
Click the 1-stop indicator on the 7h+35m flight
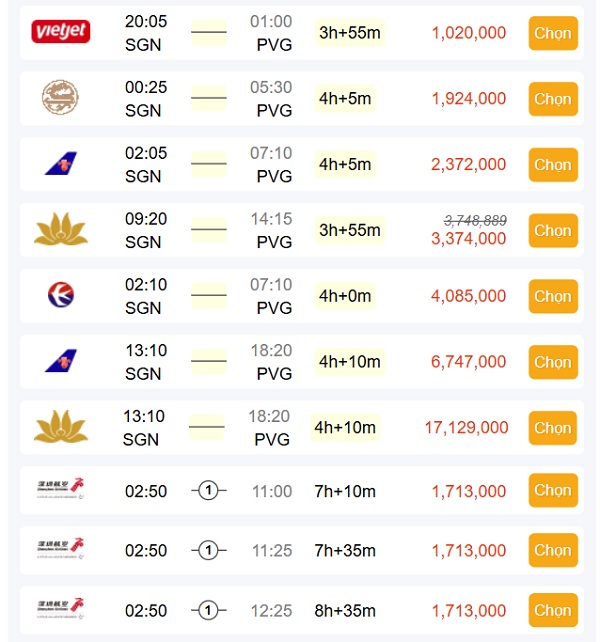(x=208, y=551)
